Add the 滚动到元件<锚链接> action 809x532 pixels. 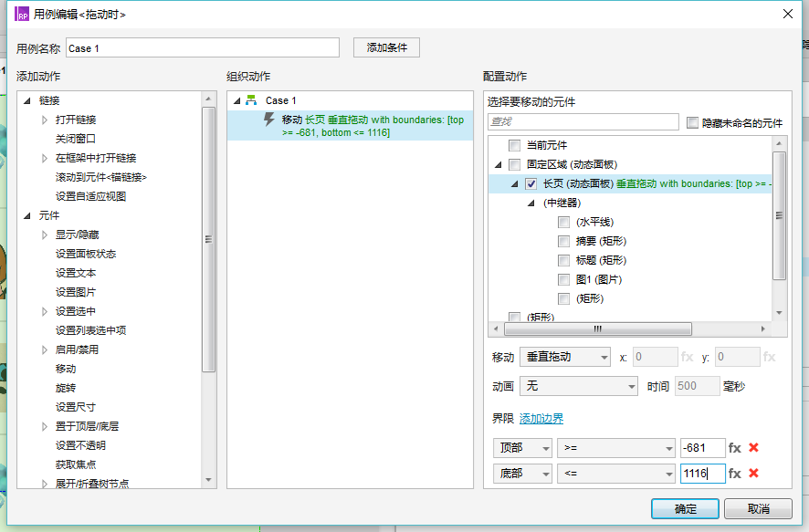click(x=101, y=177)
